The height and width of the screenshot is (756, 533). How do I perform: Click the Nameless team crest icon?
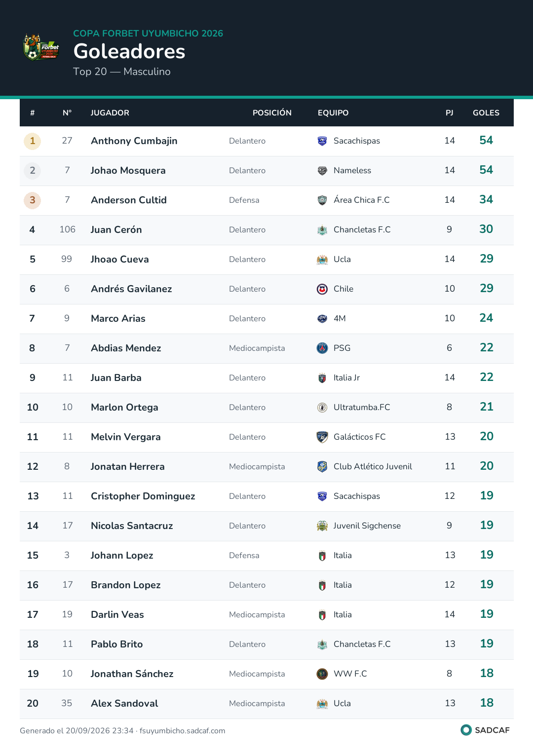click(322, 171)
